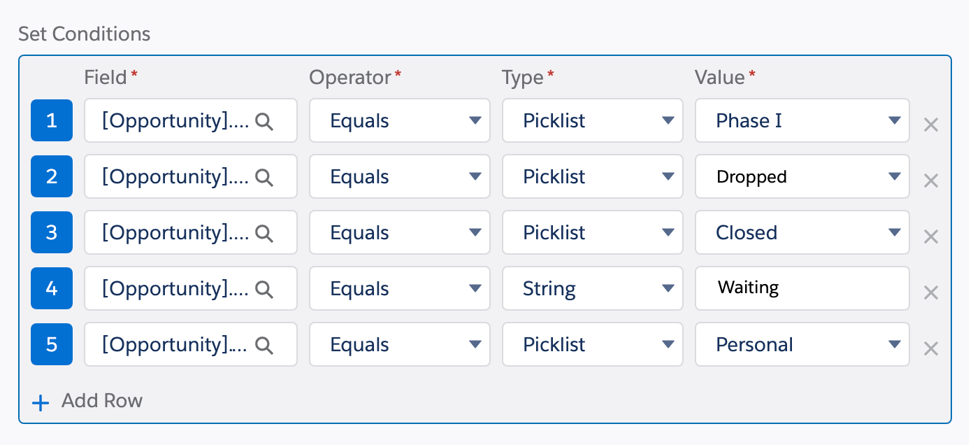Click the Add Row link
The image size is (980, 445).
tap(101, 401)
